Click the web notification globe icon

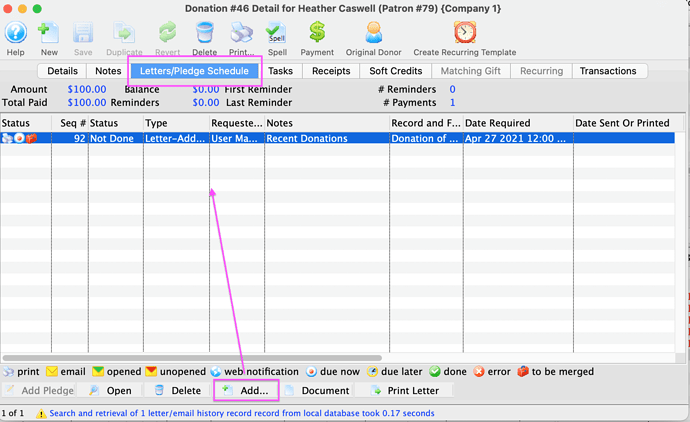pos(216,372)
